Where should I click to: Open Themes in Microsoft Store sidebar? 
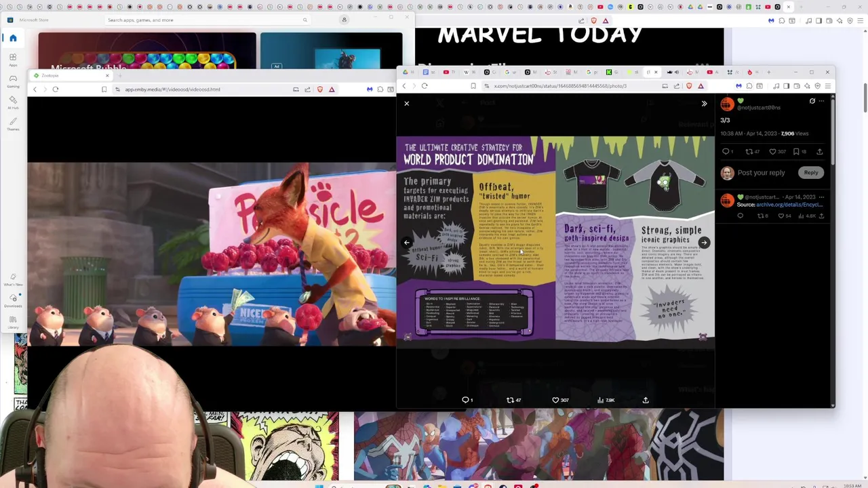(x=13, y=124)
